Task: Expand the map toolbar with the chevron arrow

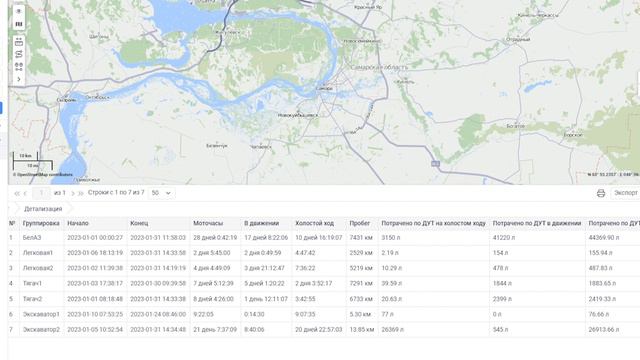Action: coord(19,79)
